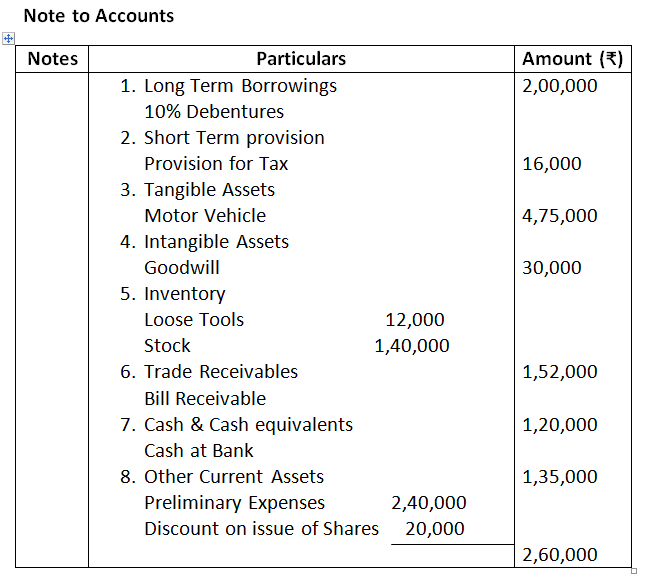
Task: Click the table move handle icon
Action: [8, 38]
